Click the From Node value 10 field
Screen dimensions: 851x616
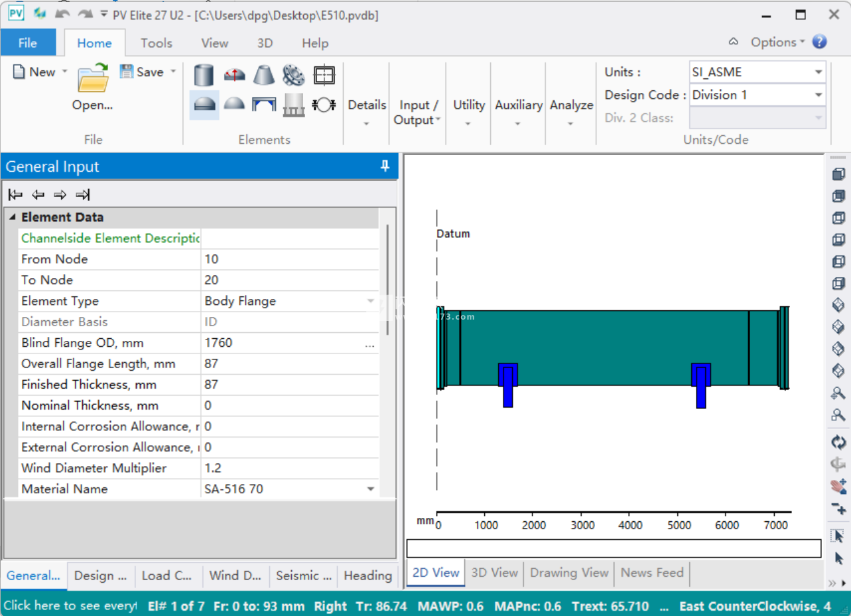(290, 259)
